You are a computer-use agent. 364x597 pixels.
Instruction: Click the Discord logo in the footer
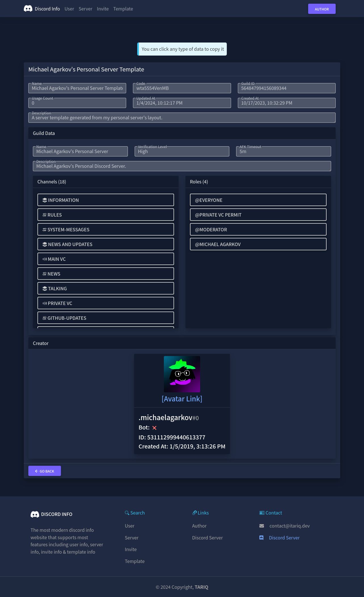(35, 514)
